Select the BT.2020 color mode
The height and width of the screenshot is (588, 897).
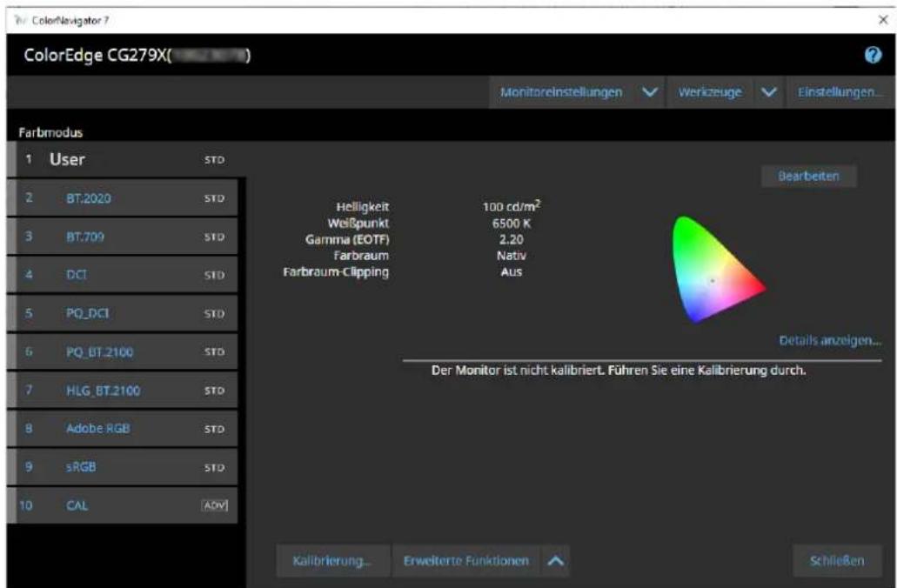pyautogui.click(x=123, y=198)
